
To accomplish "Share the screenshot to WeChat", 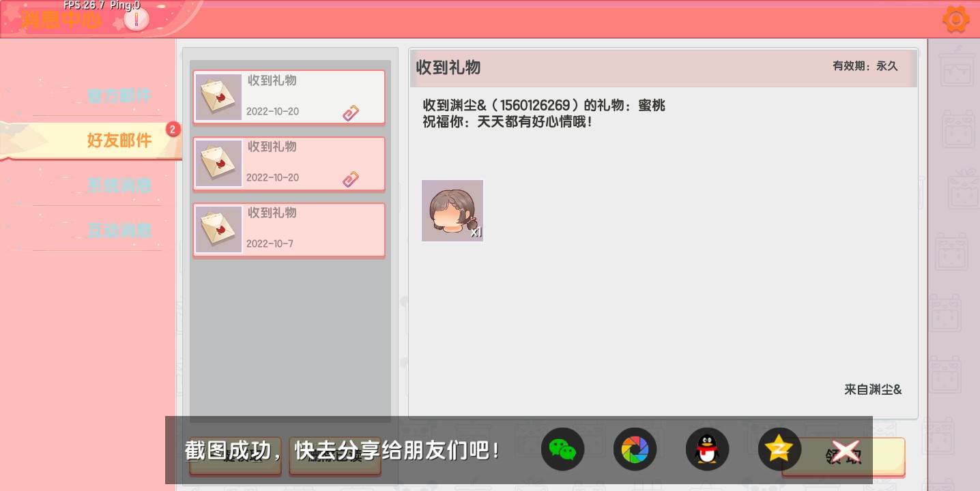I will pyautogui.click(x=563, y=449).
